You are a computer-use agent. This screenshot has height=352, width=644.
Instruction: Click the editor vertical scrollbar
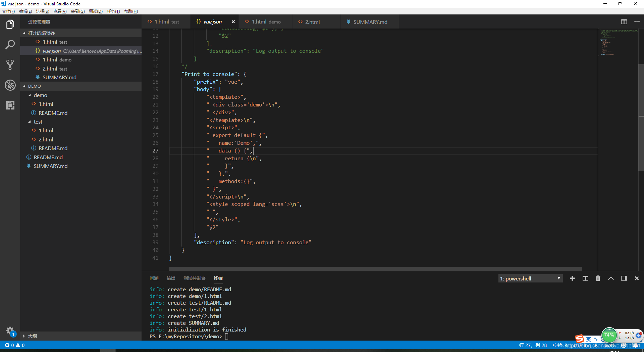pyautogui.click(x=641, y=118)
